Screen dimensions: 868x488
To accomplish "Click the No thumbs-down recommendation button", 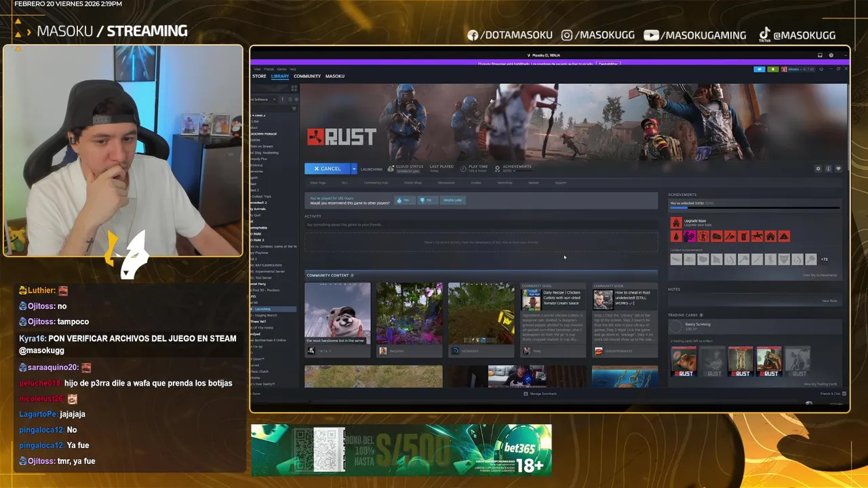I will pyautogui.click(x=427, y=200).
